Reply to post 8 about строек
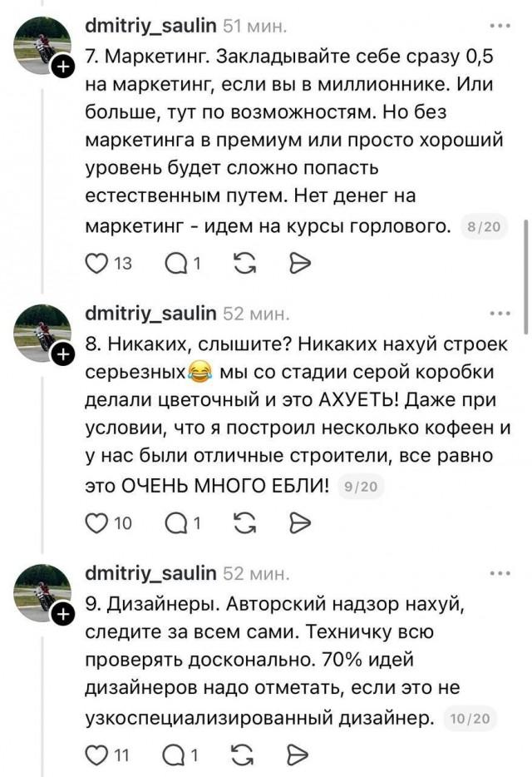Image resolution: width=532 pixels, height=777 pixels. [x=176, y=523]
